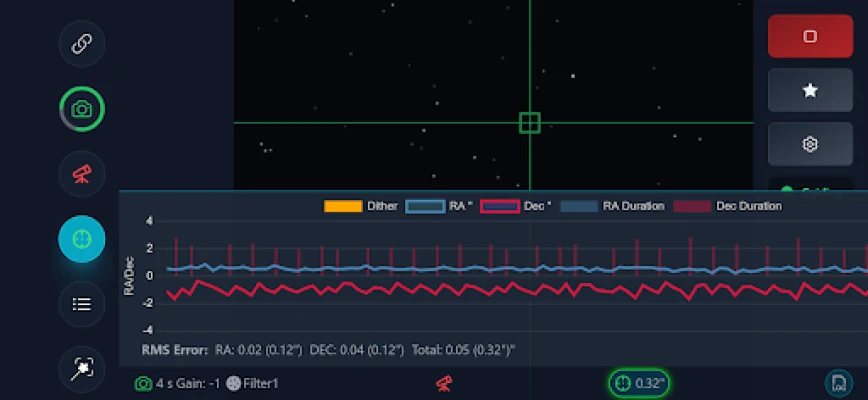Hide the Dec" series in chart legend
This screenshot has width=868, height=400.
click(515, 206)
